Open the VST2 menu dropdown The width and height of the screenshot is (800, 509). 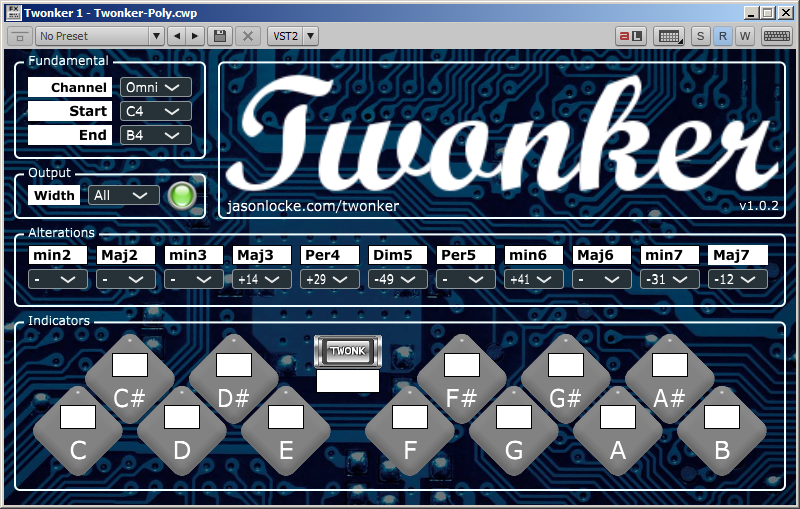(x=293, y=36)
